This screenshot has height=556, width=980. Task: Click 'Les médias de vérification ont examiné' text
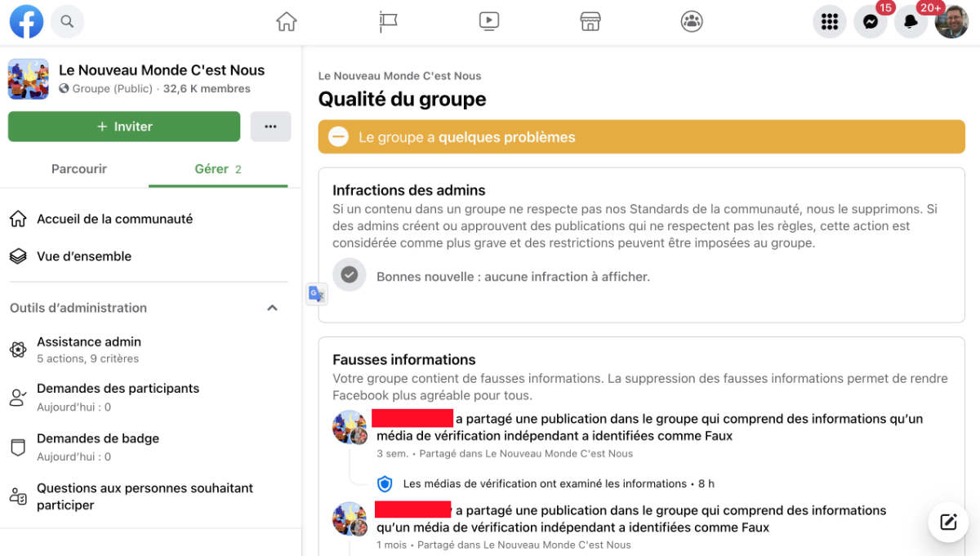(x=545, y=483)
